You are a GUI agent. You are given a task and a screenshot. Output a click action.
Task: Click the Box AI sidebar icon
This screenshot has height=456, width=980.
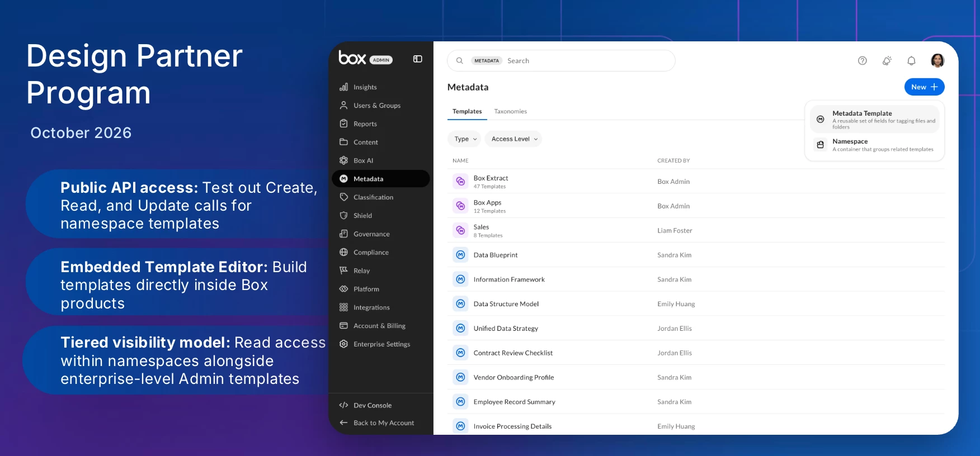(343, 160)
